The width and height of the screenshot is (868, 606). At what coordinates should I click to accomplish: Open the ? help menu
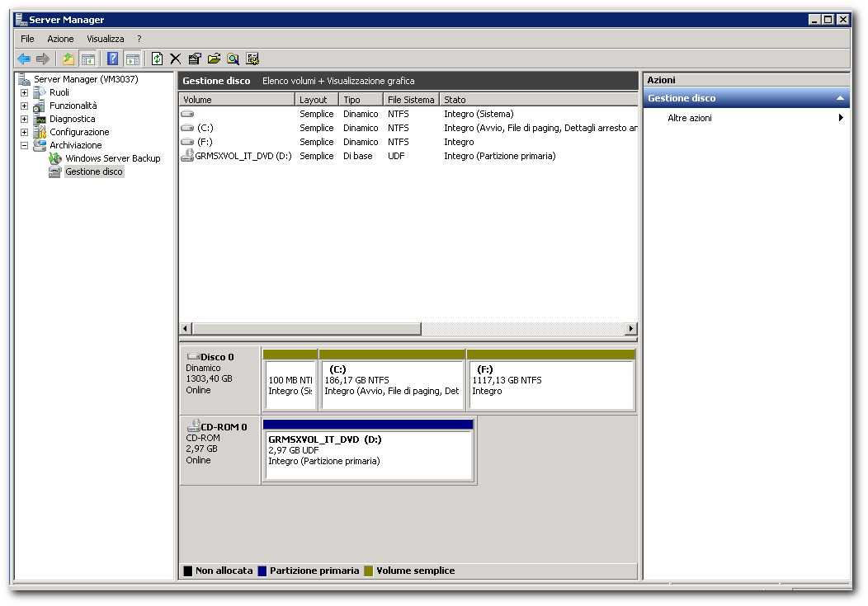(139, 39)
